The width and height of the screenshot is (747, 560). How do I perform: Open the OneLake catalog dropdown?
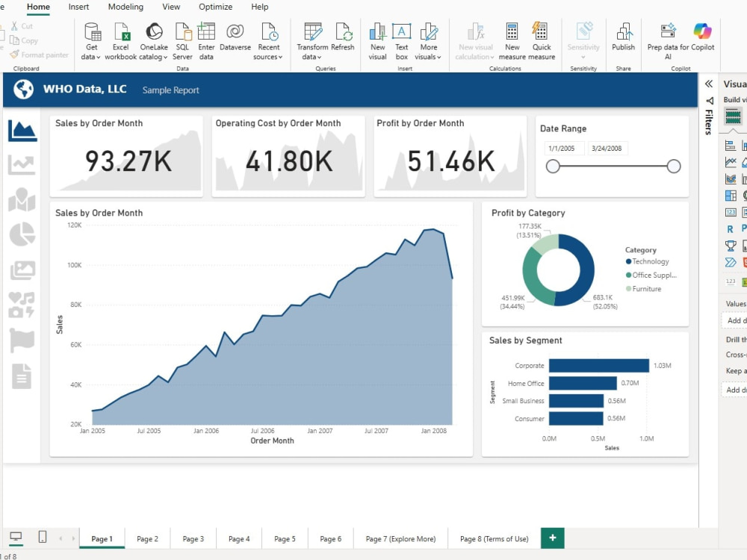[153, 41]
